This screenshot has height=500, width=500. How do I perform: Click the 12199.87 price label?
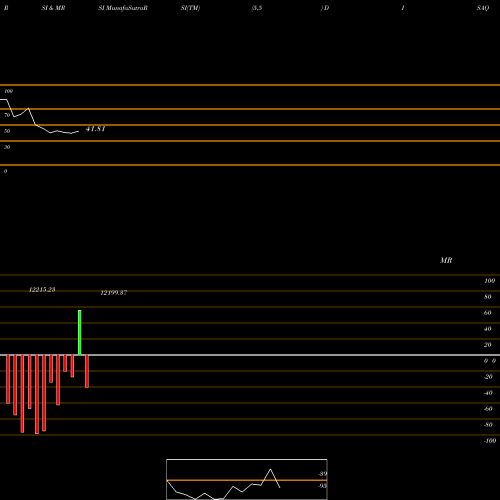pos(114,293)
